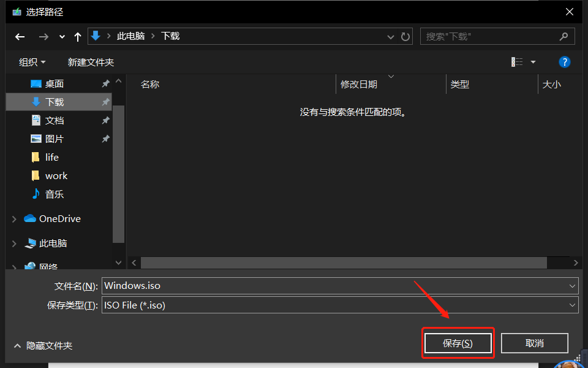
Task: Go back using the left arrow
Action: [x=20, y=37]
